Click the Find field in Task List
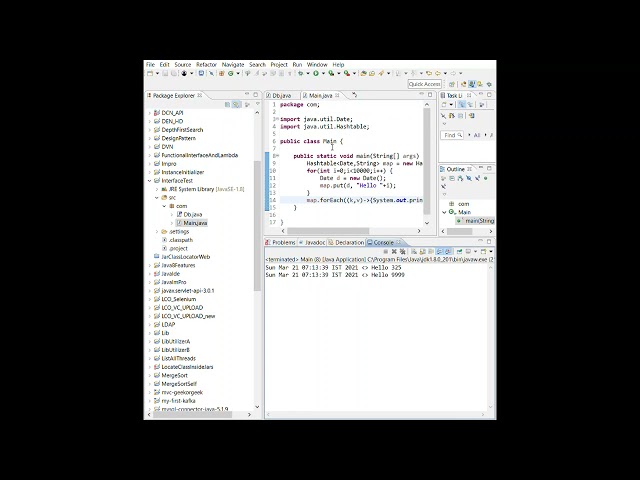This screenshot has height=480, width=640. (x=452, y=135)
